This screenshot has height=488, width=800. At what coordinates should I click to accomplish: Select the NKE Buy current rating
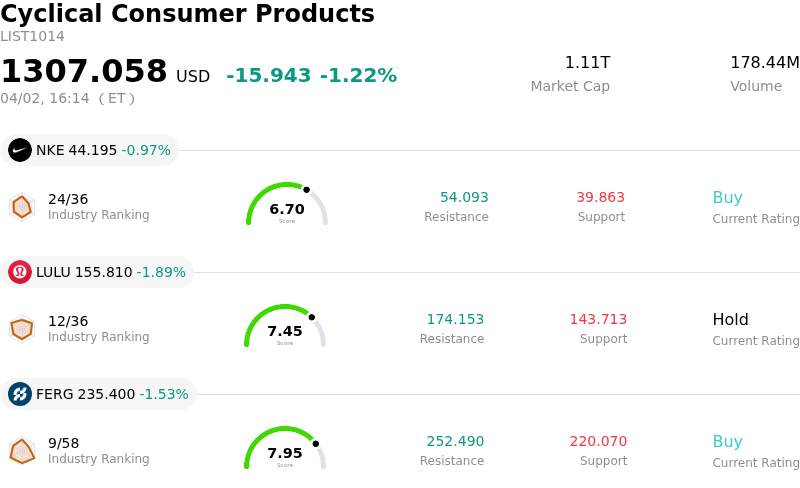(727, 197)
